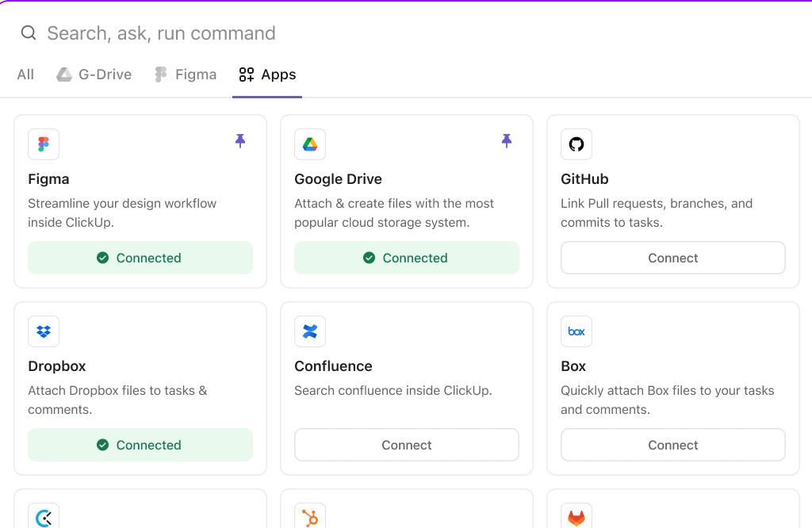Open the G-Drive tab
The height and width of the screenshot is (528, 812).
coord(94,75)
